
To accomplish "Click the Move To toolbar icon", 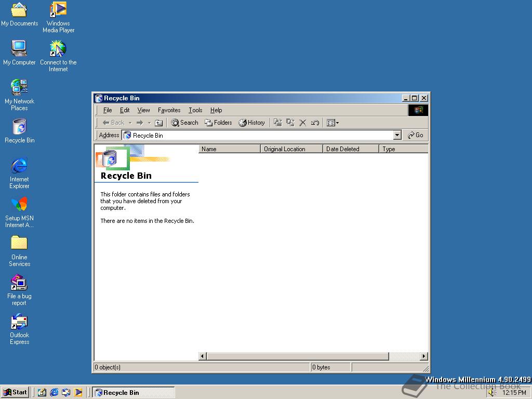I will (278, 123).
